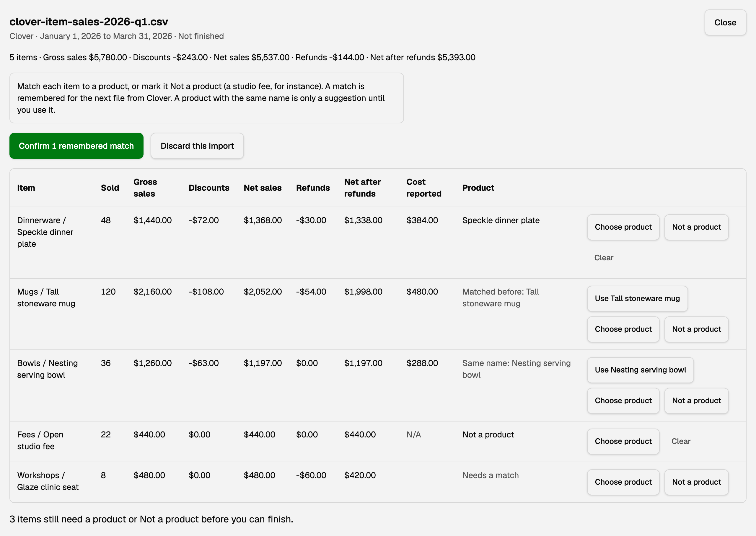
Task: Select refunds value -$60.00
Action: (311, 475)
